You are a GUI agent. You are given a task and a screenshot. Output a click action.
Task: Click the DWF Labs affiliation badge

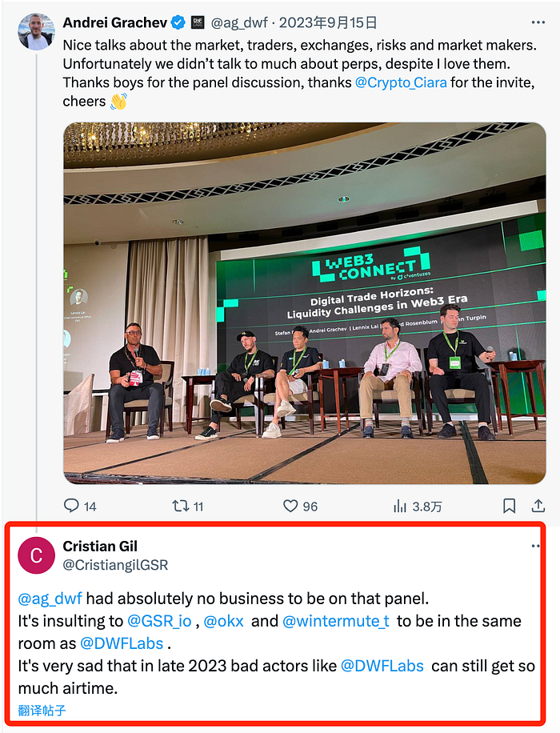click(x=198, y=22)
